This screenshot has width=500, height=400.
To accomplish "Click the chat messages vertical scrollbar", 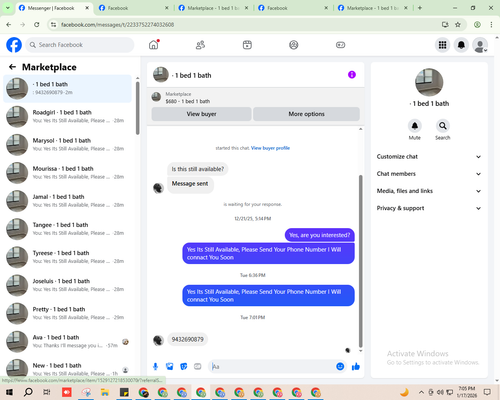I will click(360, 261).
